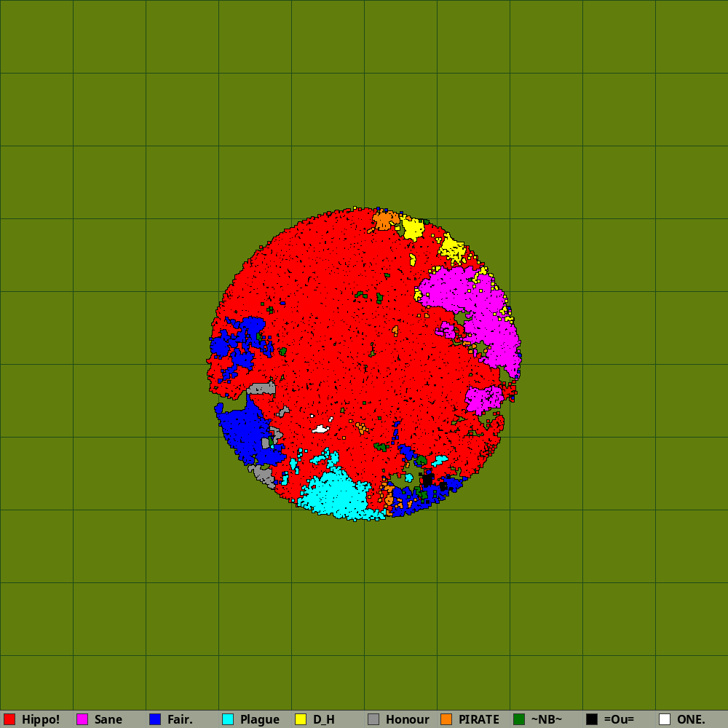Click the white ONE. legend swatch
This screenshot has width=728, height=728.
click(665, 719)
